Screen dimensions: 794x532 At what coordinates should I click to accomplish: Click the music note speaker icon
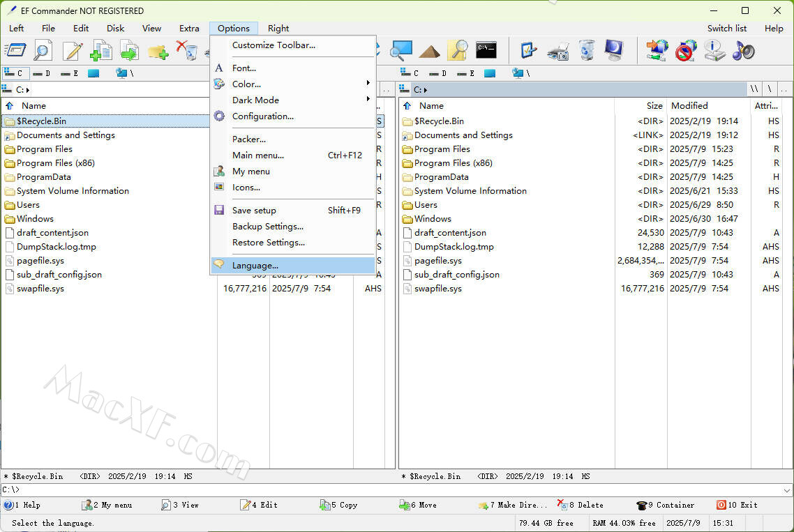click(x=743, y=50)
